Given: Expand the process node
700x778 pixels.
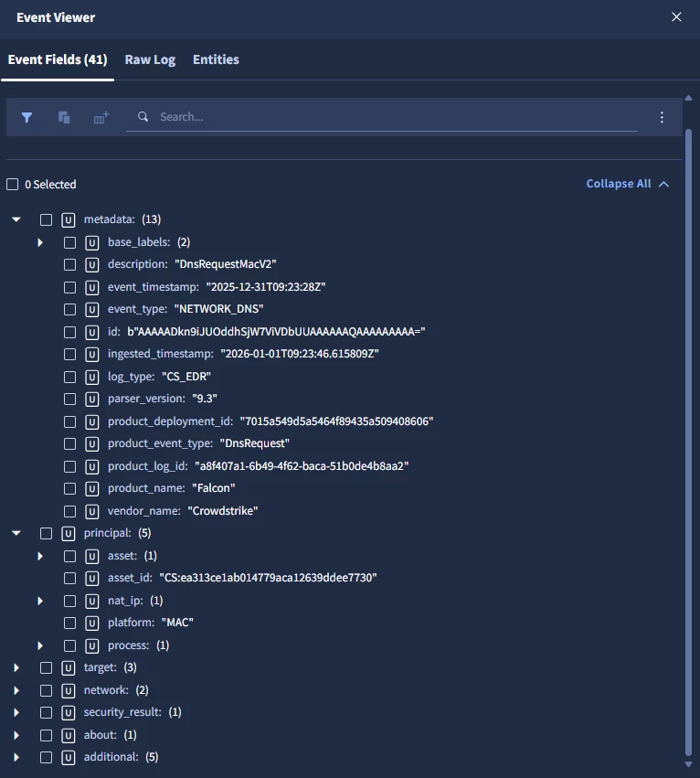Looking at the screenshot, I should 40,646.
